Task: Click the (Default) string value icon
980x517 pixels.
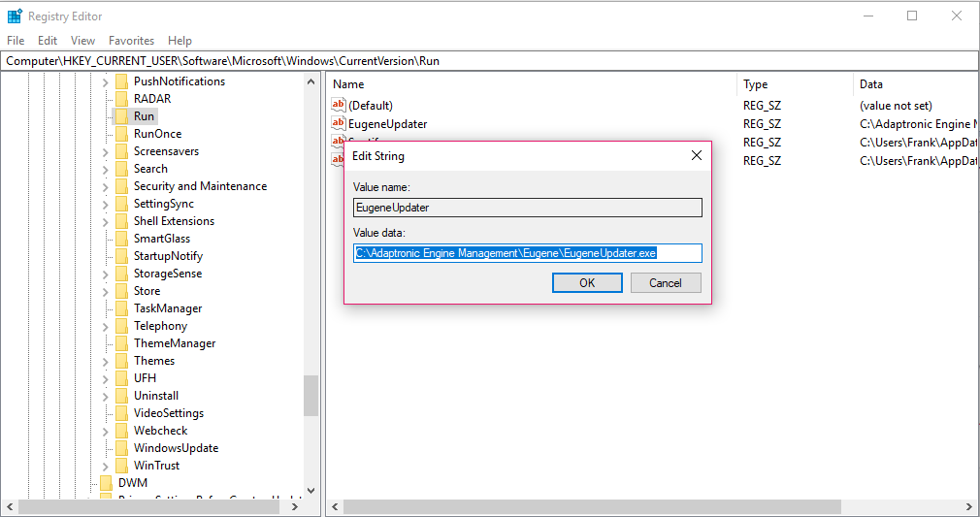Action: click(x=338, y=105)
